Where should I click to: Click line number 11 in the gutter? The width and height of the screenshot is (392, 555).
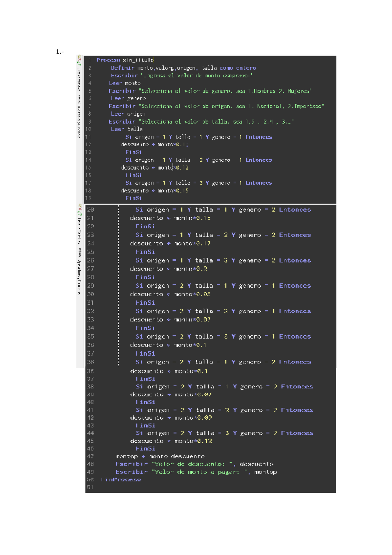click(88, 137)
